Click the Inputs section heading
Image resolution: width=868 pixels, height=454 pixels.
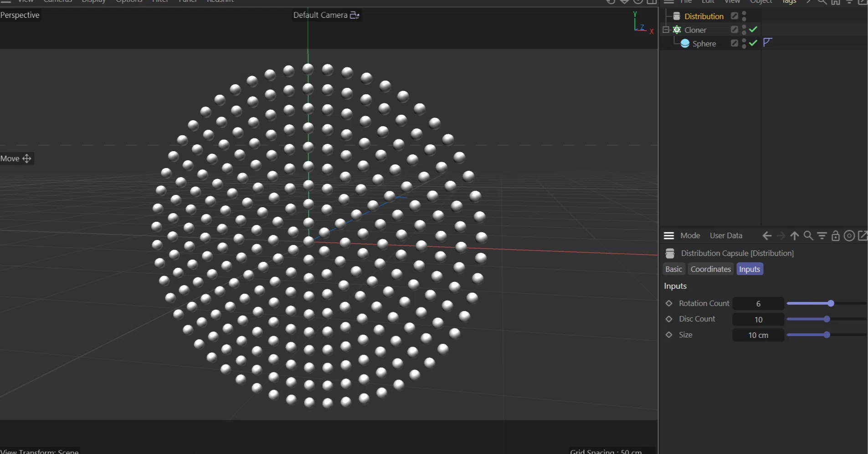point(675,286)
